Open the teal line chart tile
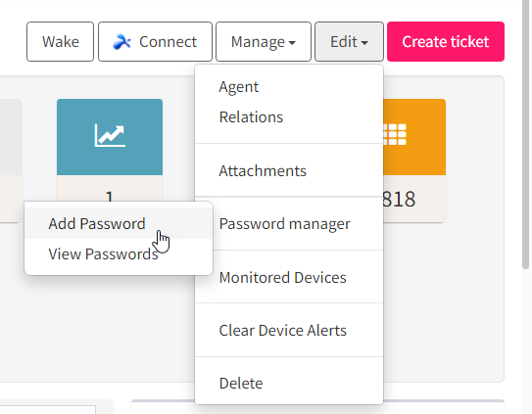532x414 pixels. click(110, 137)
